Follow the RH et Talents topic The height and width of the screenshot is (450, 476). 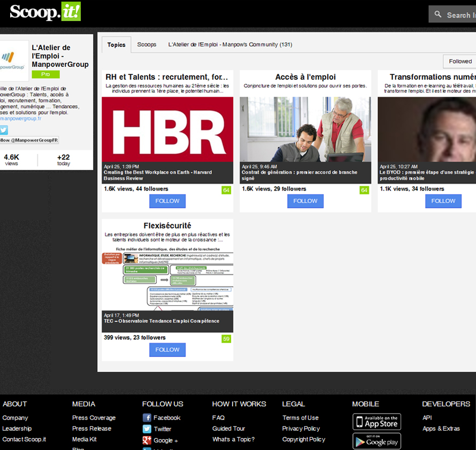(167, 201)
